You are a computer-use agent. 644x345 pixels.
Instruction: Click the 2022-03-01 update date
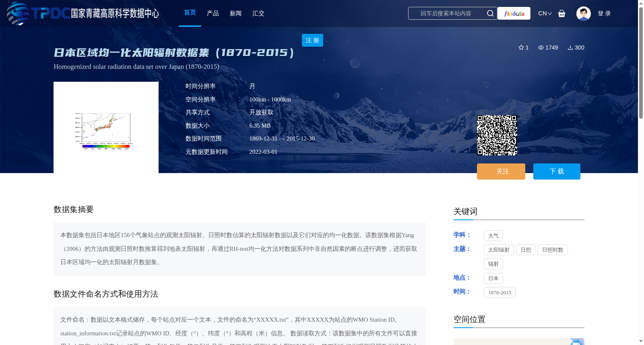[263, 152]
